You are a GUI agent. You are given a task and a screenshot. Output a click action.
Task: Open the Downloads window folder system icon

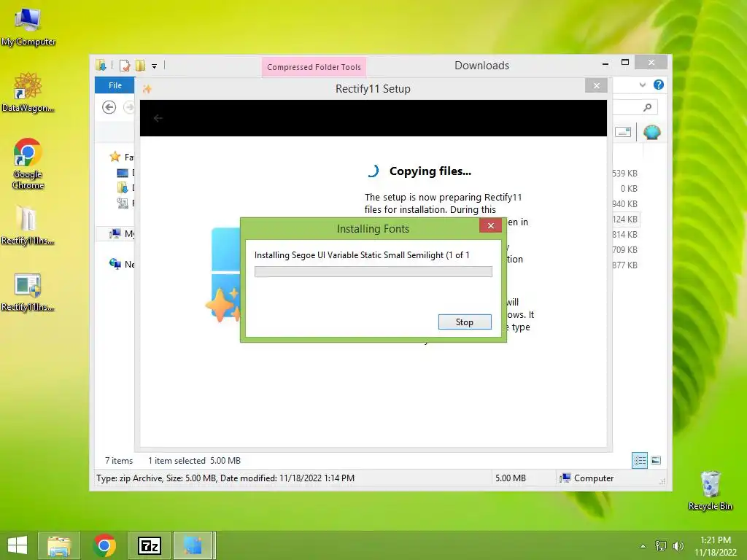[x=101, y=65]
